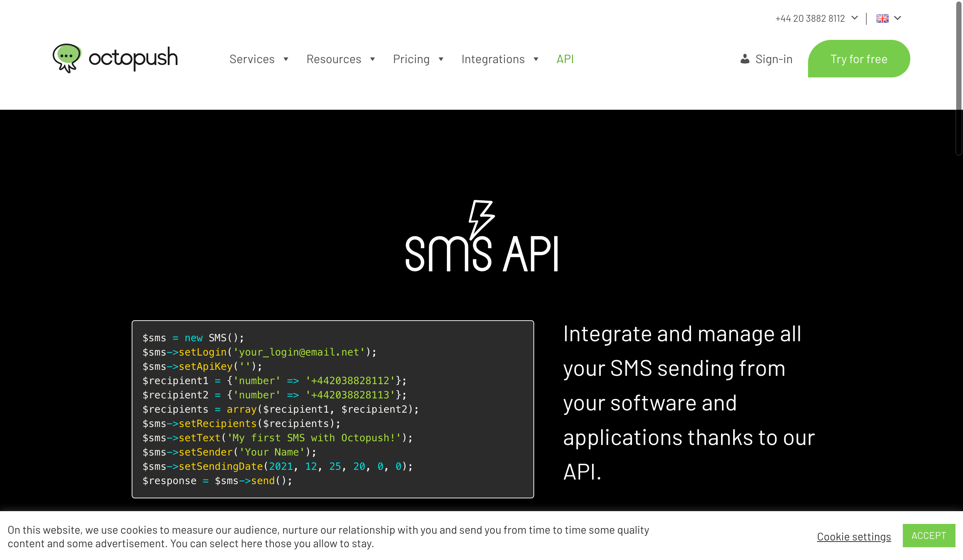The image size is (963, 560).
Task: Open the Pricing dropdown arrow
Action: (x=441, y=59)
